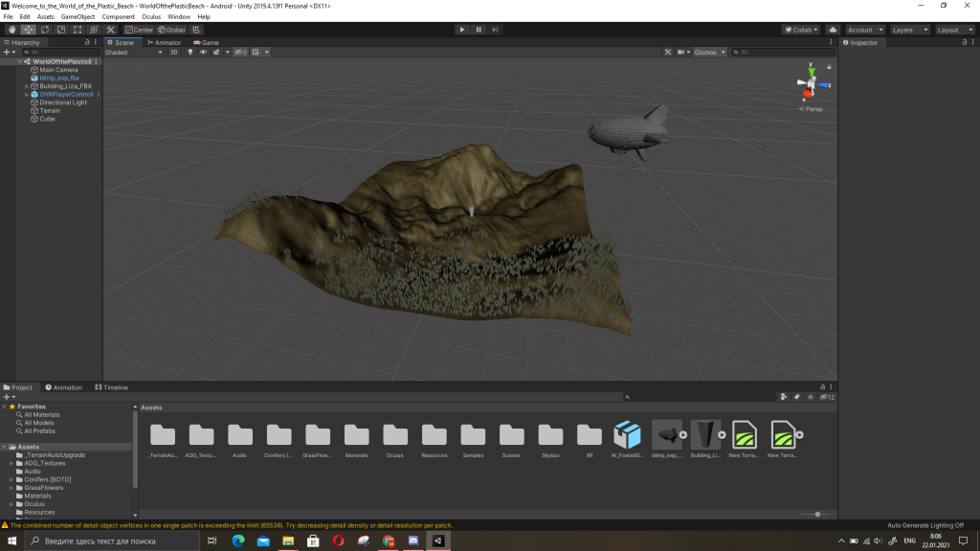The width and height of the screenshot is (980, 551).
Task: Toggle the Inspector panel lock
Action: pos(965,42)
